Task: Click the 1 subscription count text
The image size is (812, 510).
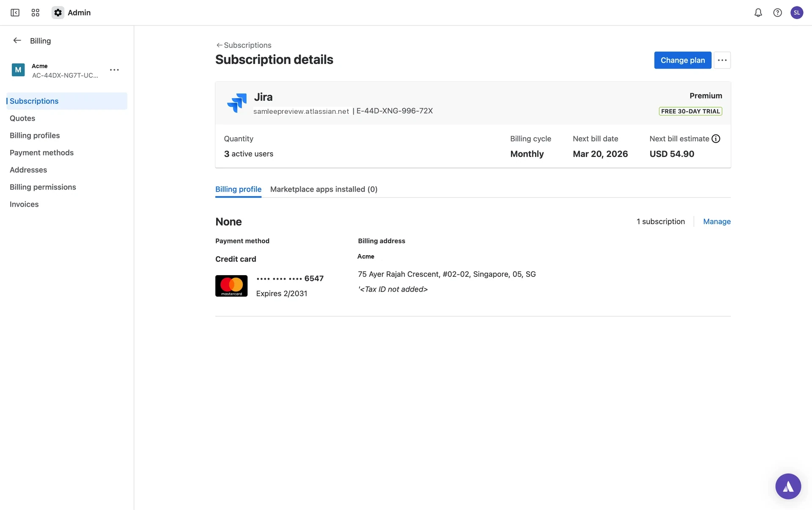Action: (661, 221)
